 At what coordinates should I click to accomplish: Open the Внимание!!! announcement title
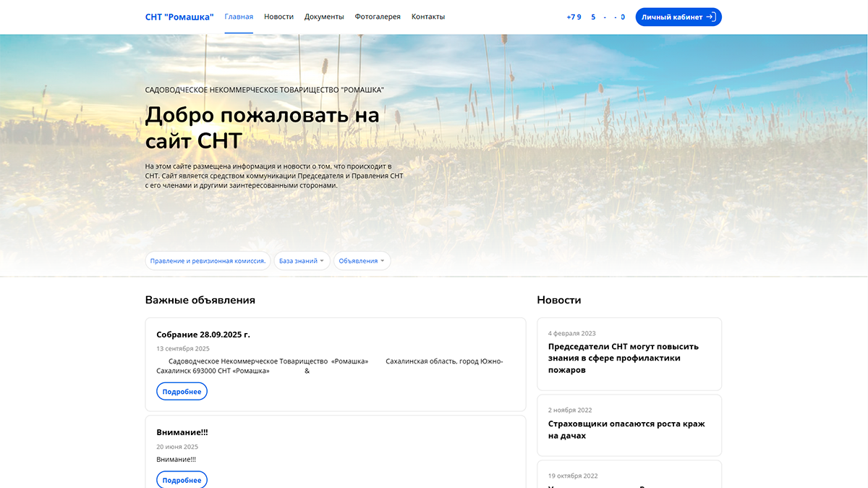182,432
